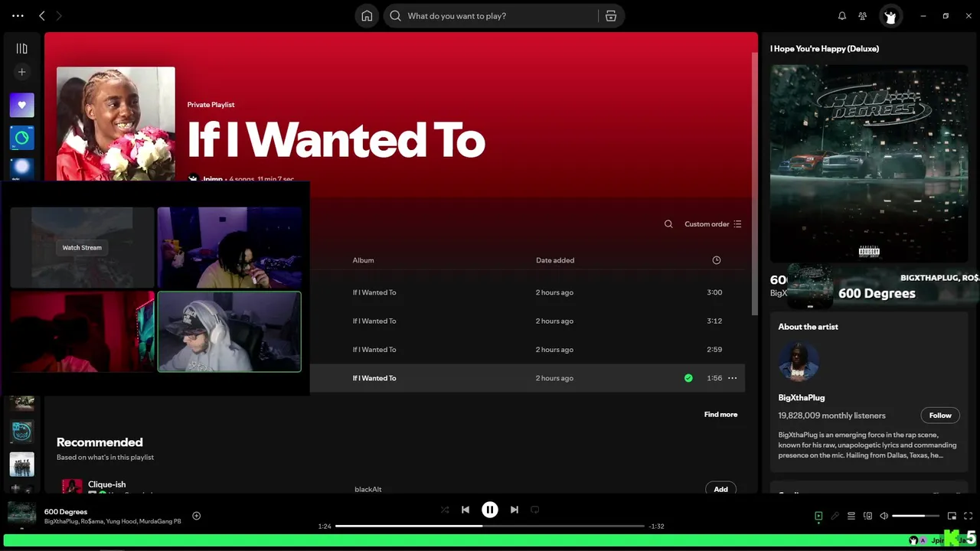The image size is (980, 551).
Task: Mute the volume speaker icon
Action: click(884, 516)
